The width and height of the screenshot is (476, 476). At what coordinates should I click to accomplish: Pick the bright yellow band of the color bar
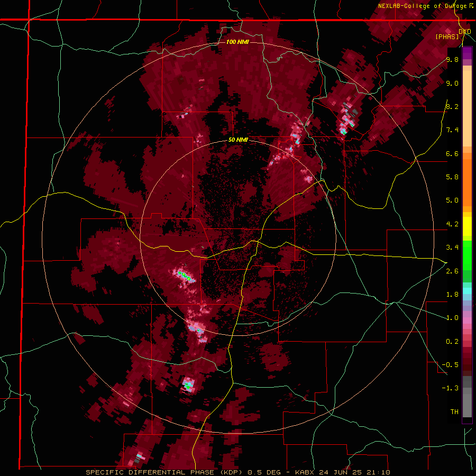tap(467, 226)
